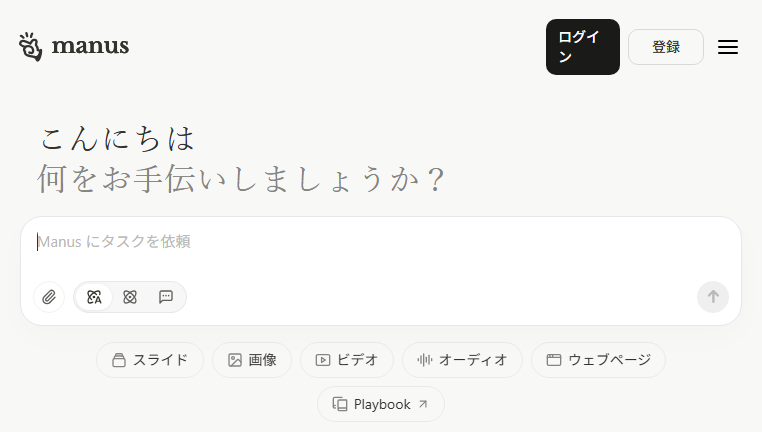Click the external-link arrow beside Playbook
This screenshot has width=762, height=432.
[x=423, y=404]
